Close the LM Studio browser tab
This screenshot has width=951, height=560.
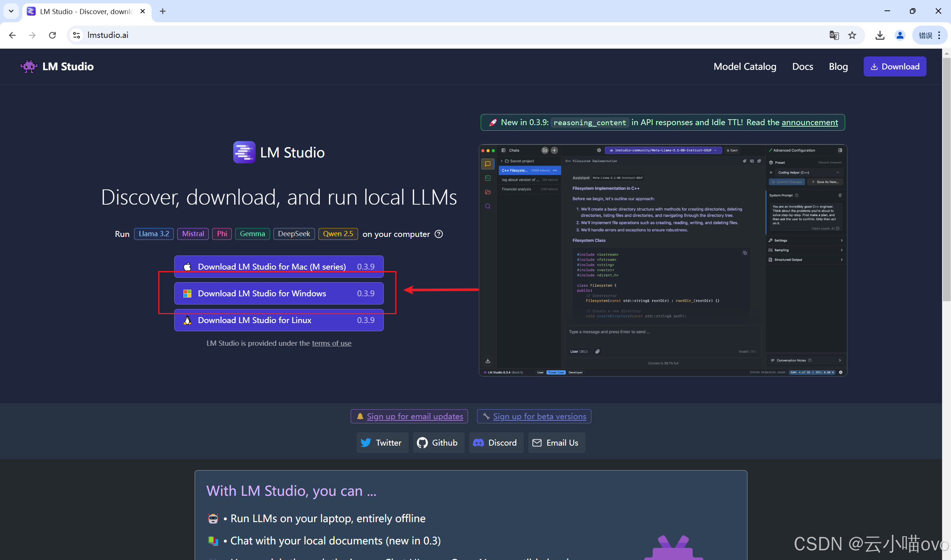(x=143, y=11)
